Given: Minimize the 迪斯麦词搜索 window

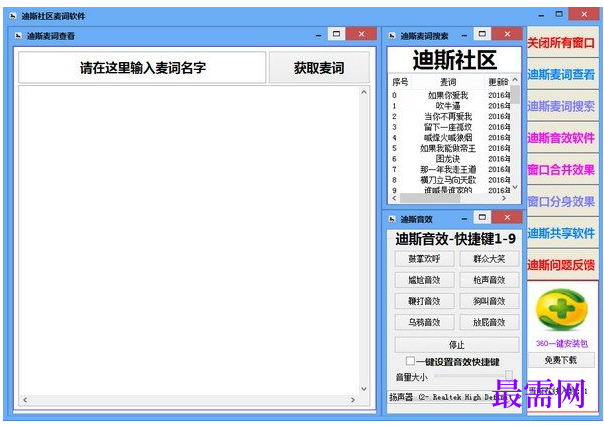Looking at the screenshot, I should [464, 35].
